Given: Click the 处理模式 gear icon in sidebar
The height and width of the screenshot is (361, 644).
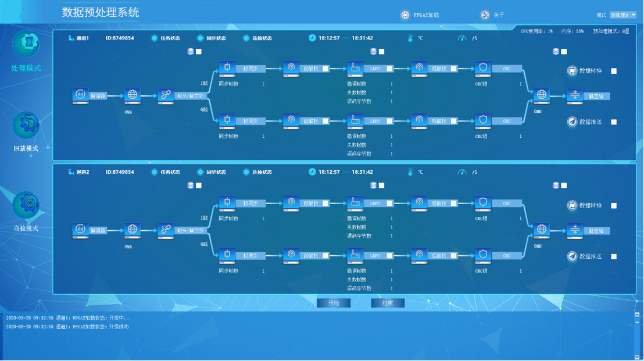Looking at the screenshot, I should 26,43.
